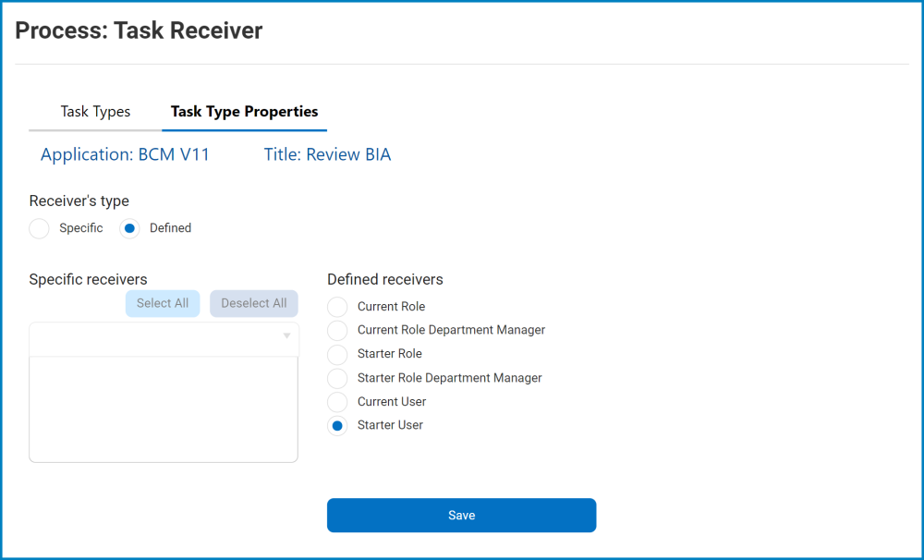Click the Select All button
This screenshot has height=560, width=924.
pyautogui.click(x=163, y=303)
